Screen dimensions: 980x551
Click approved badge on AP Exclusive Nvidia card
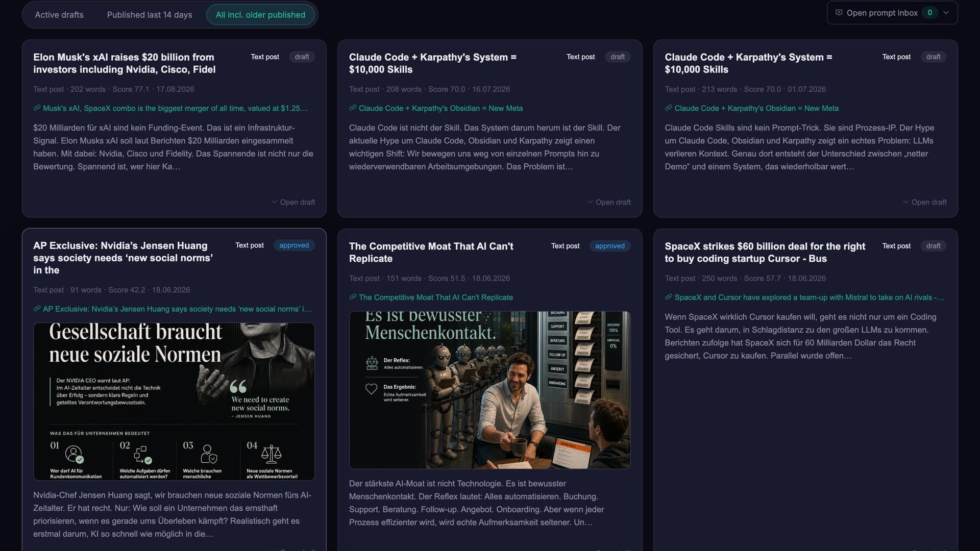click(294, 245)
